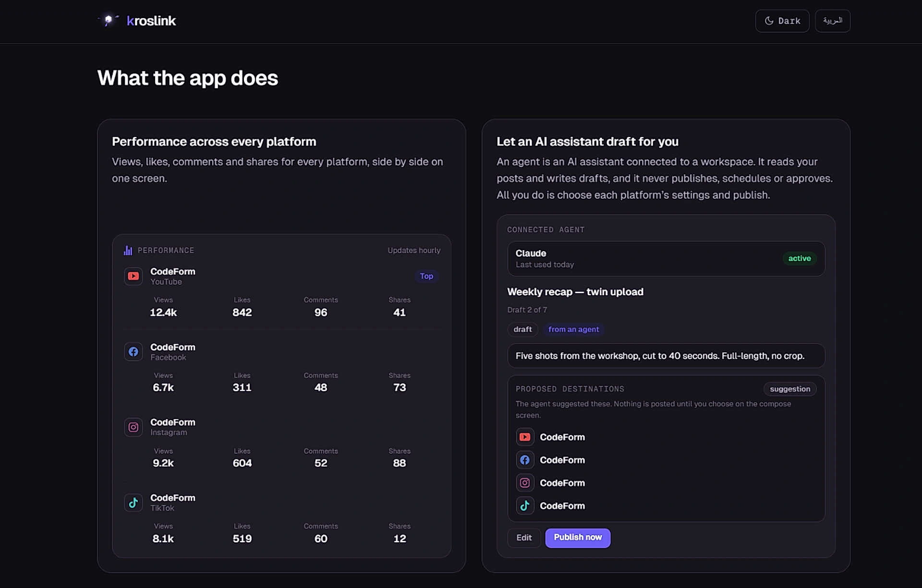Click 'CONNECTED AGENT' label
Viewport: 922px width, 588px height.
coord(546,230)
